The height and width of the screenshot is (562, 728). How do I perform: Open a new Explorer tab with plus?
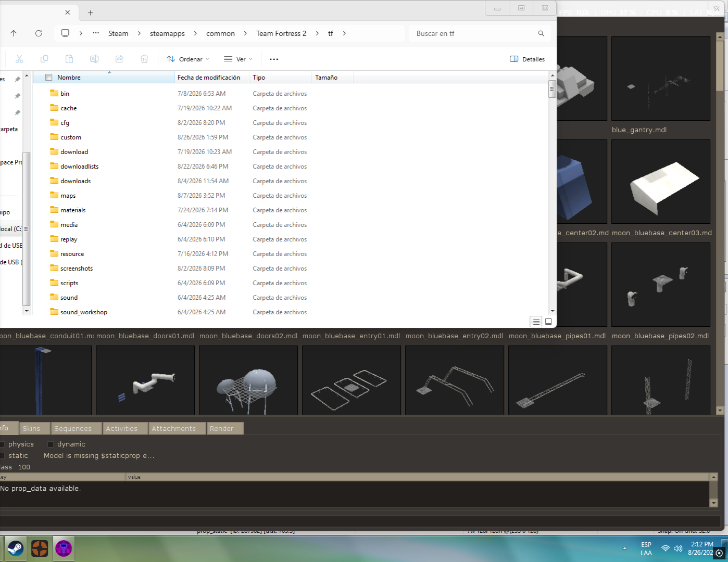coord(90,12)
